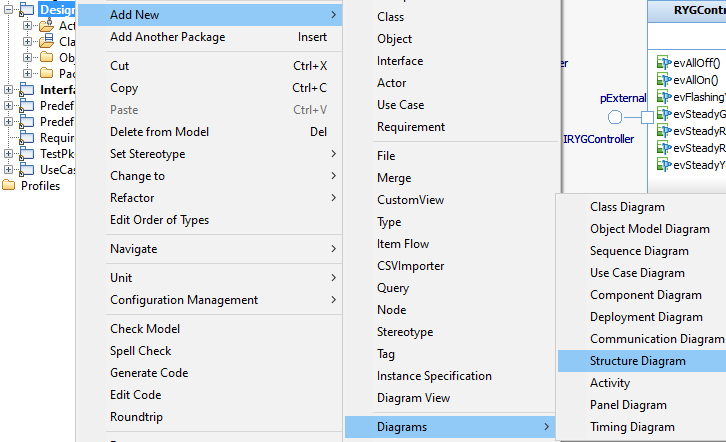Choose Generate Code from context menu
726x442 pixels.
pos(149,373)
